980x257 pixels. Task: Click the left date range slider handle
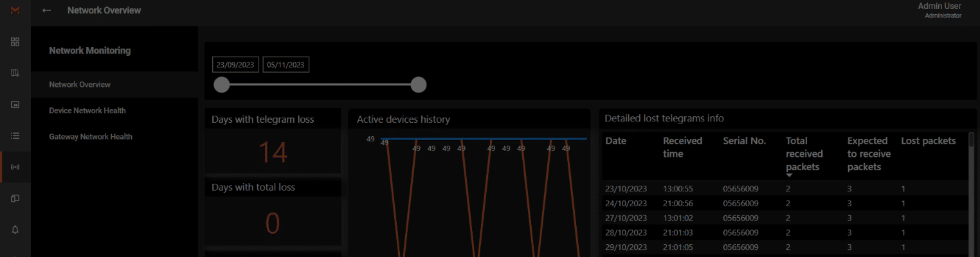click(222, 85)
